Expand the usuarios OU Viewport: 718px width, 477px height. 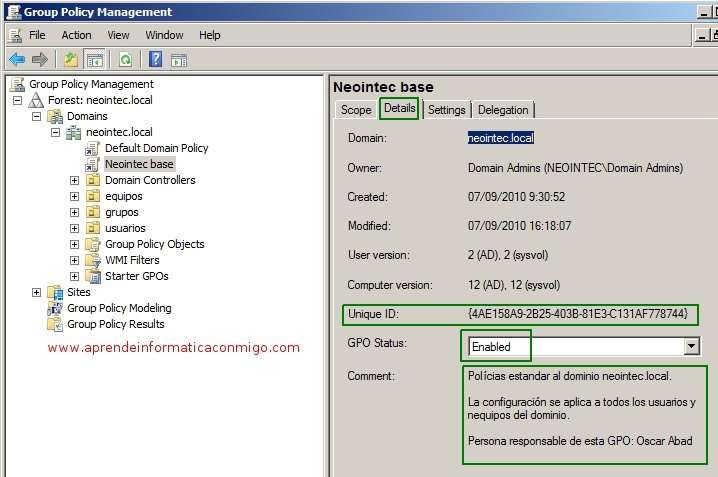coord(74,228)
